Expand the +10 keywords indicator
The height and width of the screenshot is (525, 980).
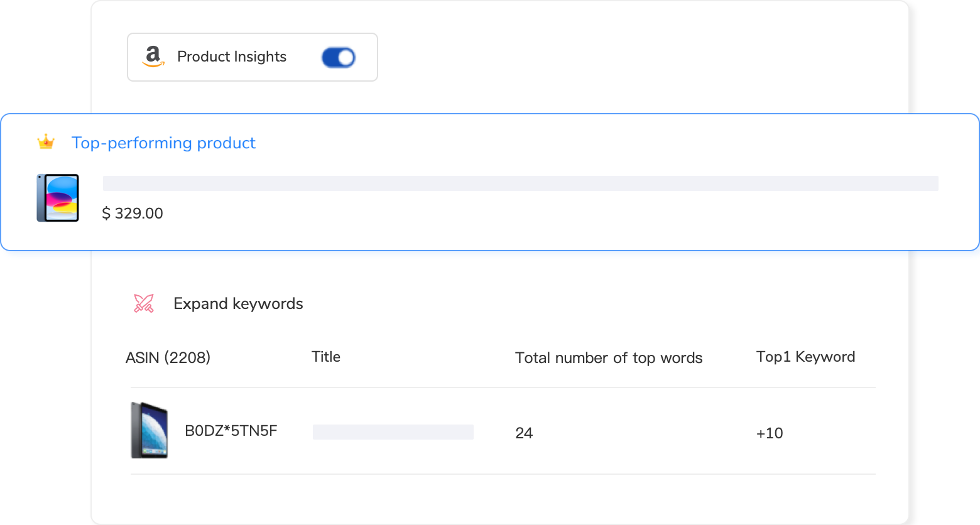point(770,433)
